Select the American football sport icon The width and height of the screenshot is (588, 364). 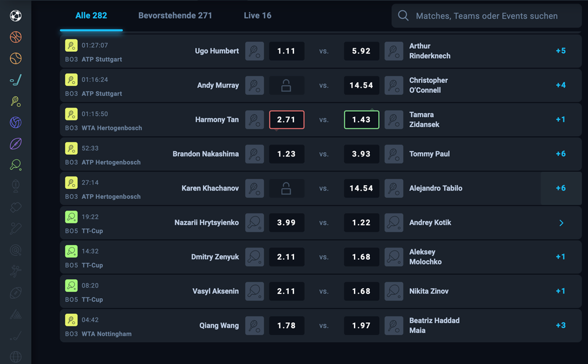pyautogui.click(x=15, y=143)
